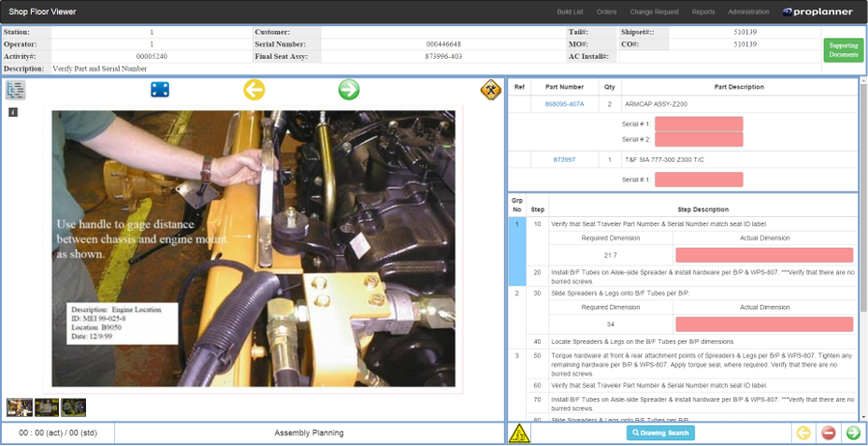The width and height of the screenshot is (868, 446).
Task: Click the yellow back arrow at bottom right
Action: coord(803,433)
